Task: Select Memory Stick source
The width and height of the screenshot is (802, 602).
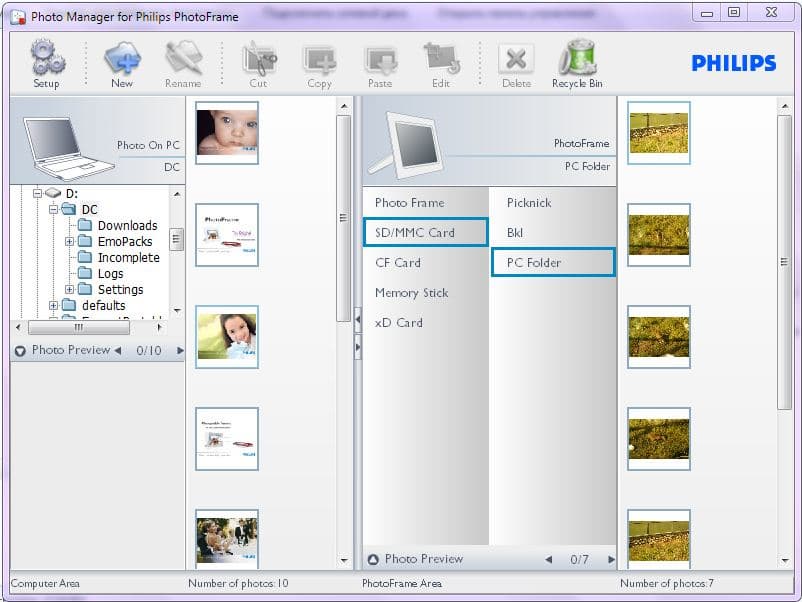Action: pos(426,293)
